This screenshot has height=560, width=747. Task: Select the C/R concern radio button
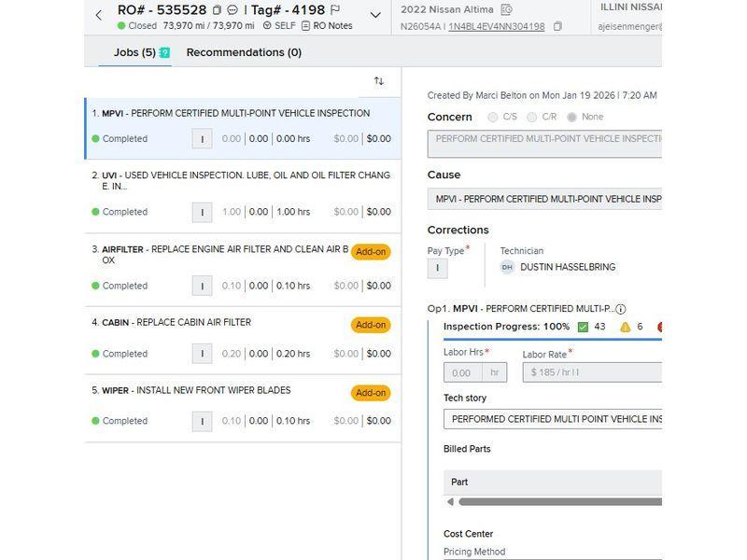pos(532,117)
